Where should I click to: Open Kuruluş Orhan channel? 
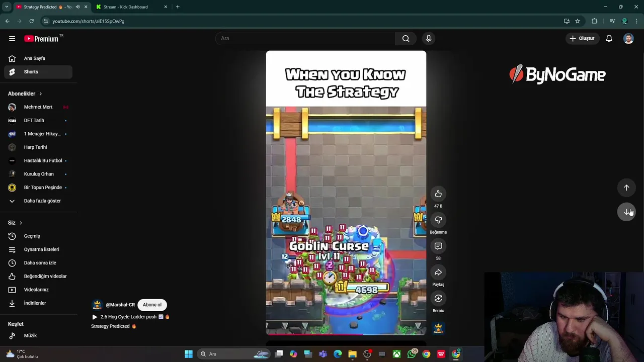38,174
